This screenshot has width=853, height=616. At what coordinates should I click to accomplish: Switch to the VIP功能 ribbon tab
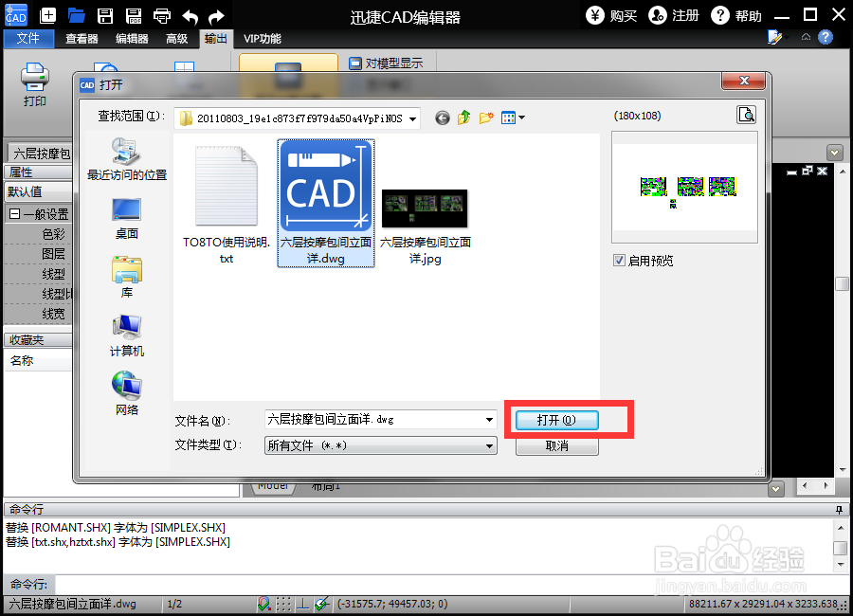coord(263,39)
